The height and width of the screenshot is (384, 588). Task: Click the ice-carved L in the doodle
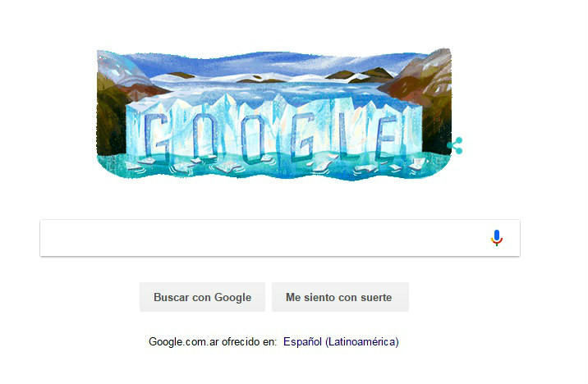coord(345,132)
